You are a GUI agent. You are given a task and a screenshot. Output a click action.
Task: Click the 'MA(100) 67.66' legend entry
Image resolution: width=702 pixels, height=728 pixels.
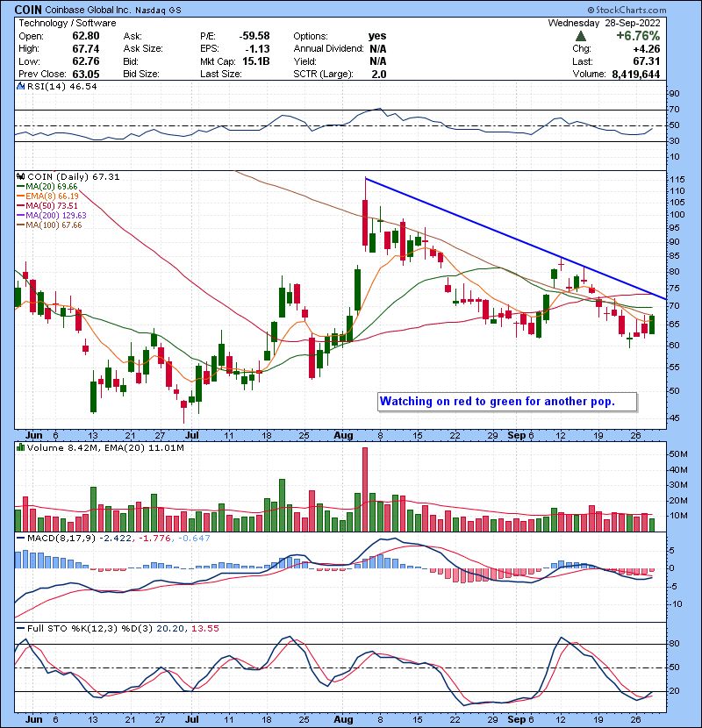point(54,225)
